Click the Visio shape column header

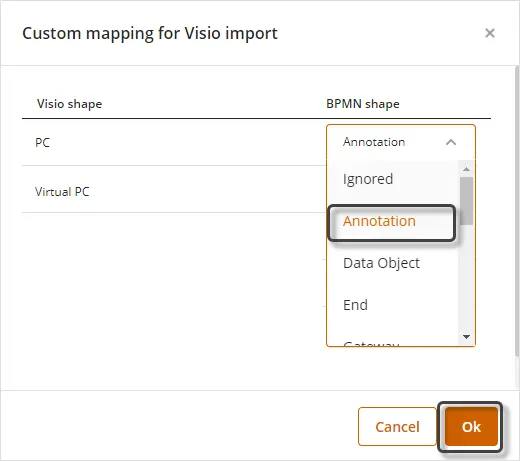(69, 104)
